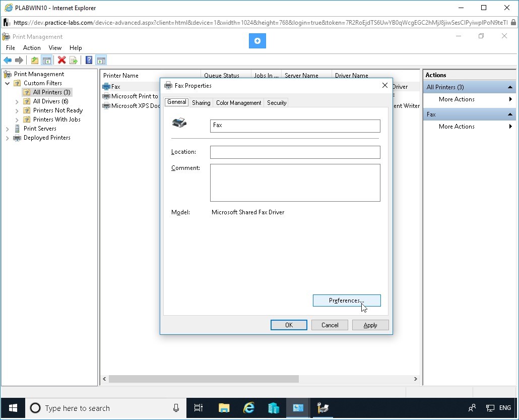519x420 pixels.
Task: Collapse Custom Filters tree node
Action: point(7,83)
